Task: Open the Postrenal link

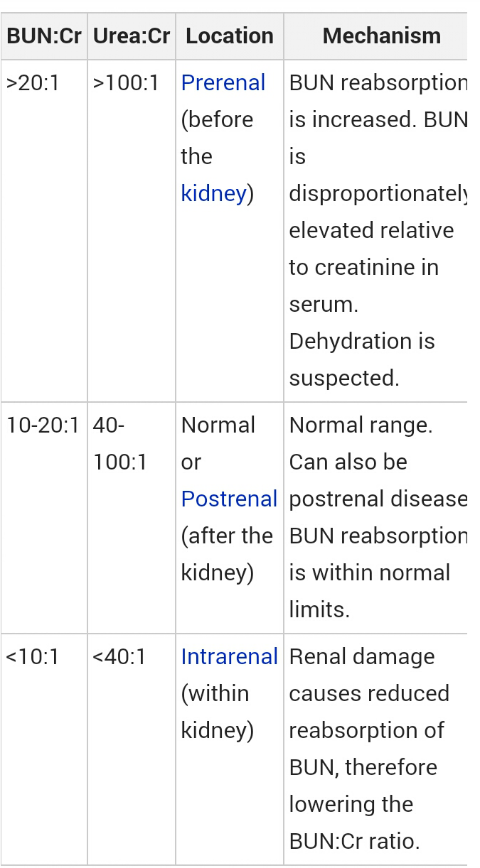Action: click(229, 499)
